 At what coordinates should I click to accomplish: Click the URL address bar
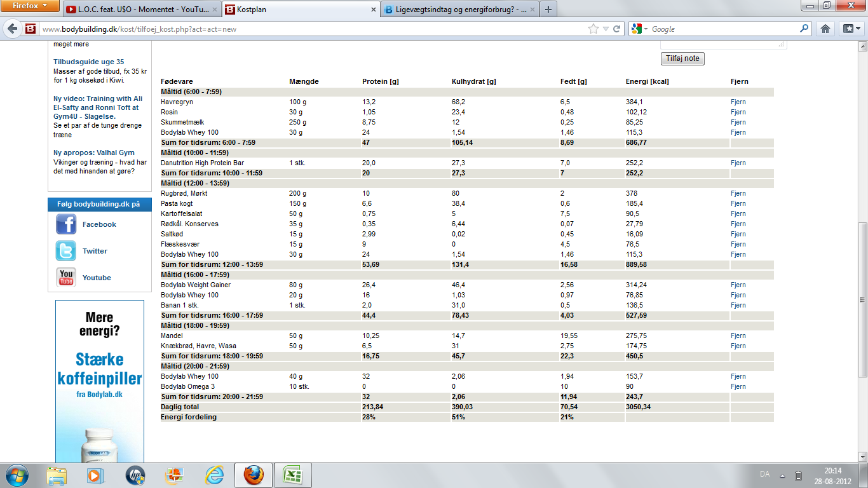click(311, 29)
